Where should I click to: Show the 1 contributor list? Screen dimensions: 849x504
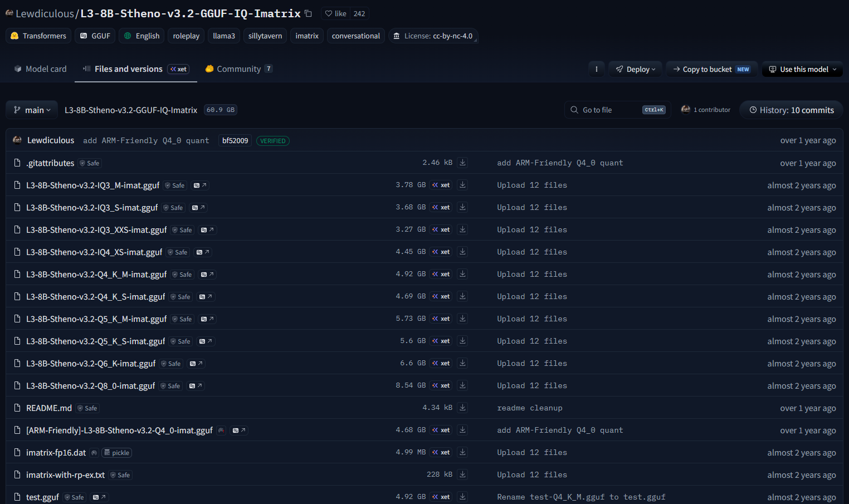[x=706, y=110]
